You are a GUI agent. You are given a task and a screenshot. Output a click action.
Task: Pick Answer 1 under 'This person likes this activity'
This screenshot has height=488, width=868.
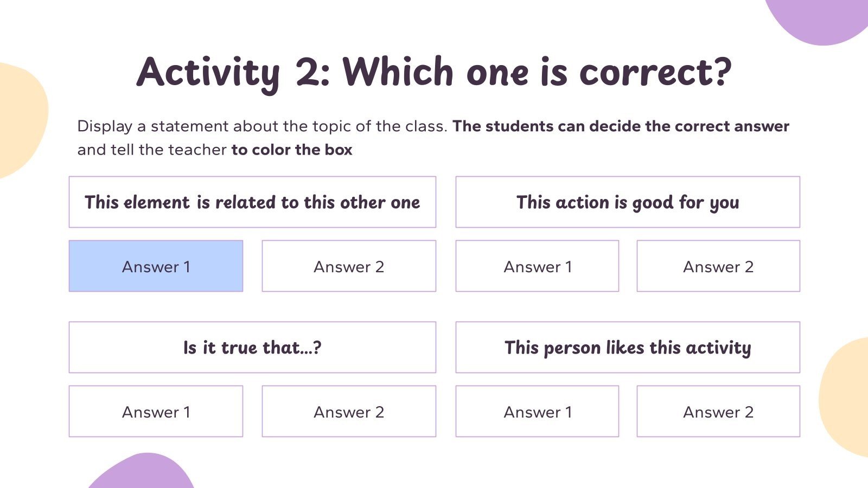click(x=537, y=412)
